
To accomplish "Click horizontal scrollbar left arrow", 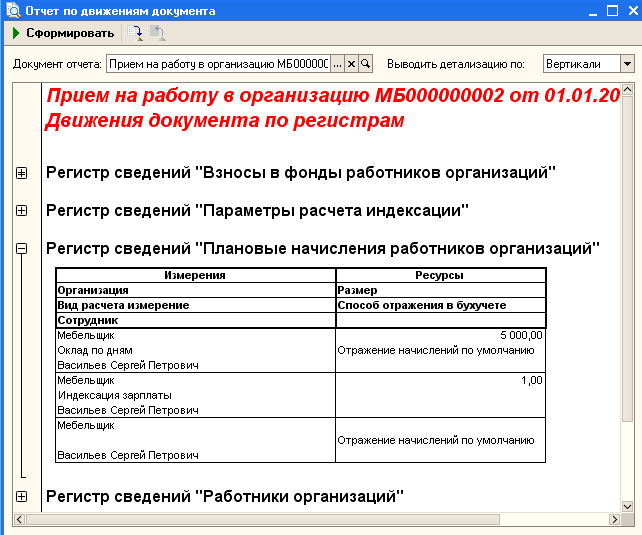I will [19, 519].
